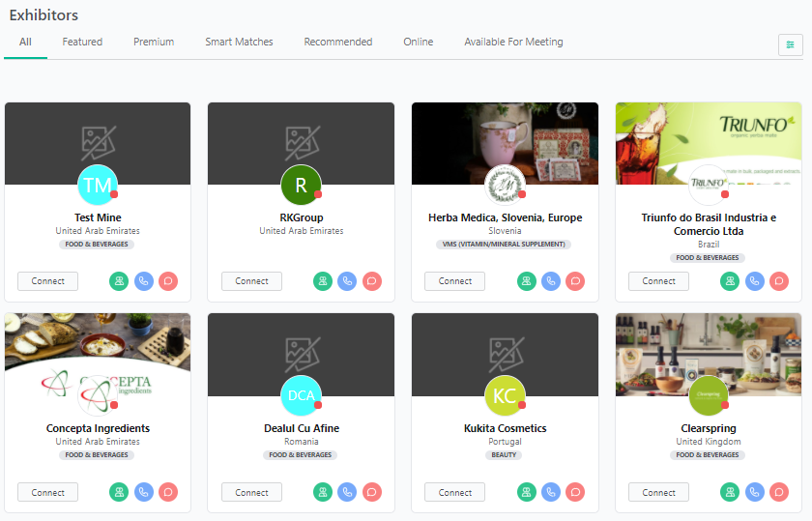Click the Portugal country label

pyautogui.click(x=505, y=441)
